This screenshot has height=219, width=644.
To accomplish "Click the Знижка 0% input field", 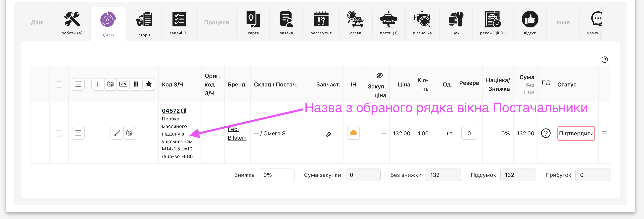I will 276,175.
